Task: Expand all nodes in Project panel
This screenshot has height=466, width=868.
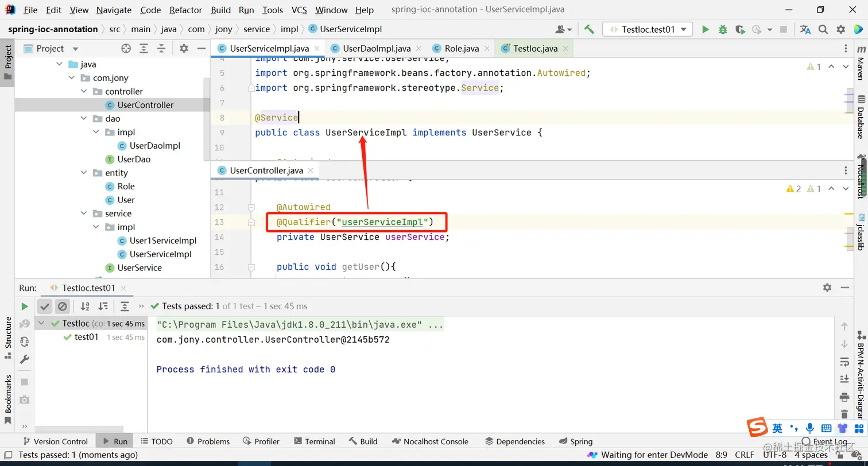Action: click(144, 49)
